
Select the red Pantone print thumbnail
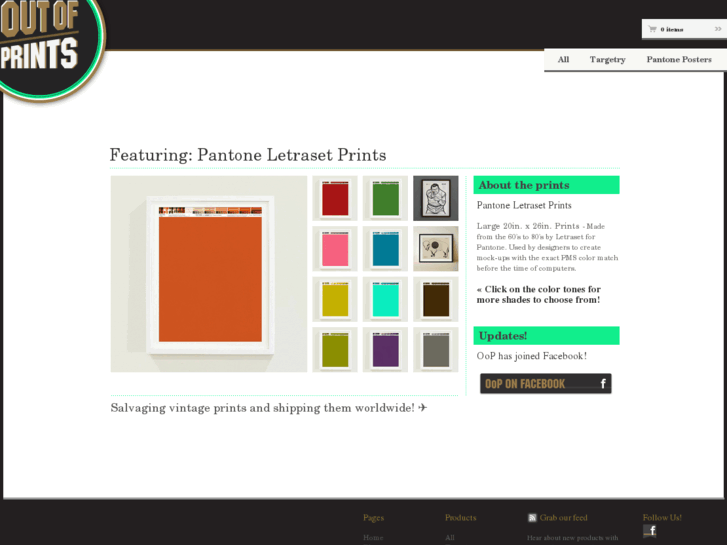pos(335,199)
